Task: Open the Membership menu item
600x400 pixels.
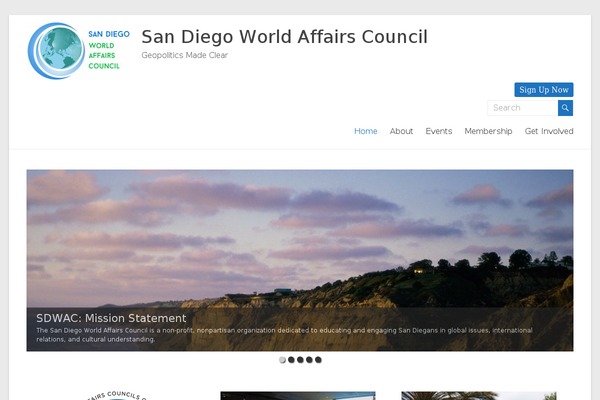Action: coord(488,131)
